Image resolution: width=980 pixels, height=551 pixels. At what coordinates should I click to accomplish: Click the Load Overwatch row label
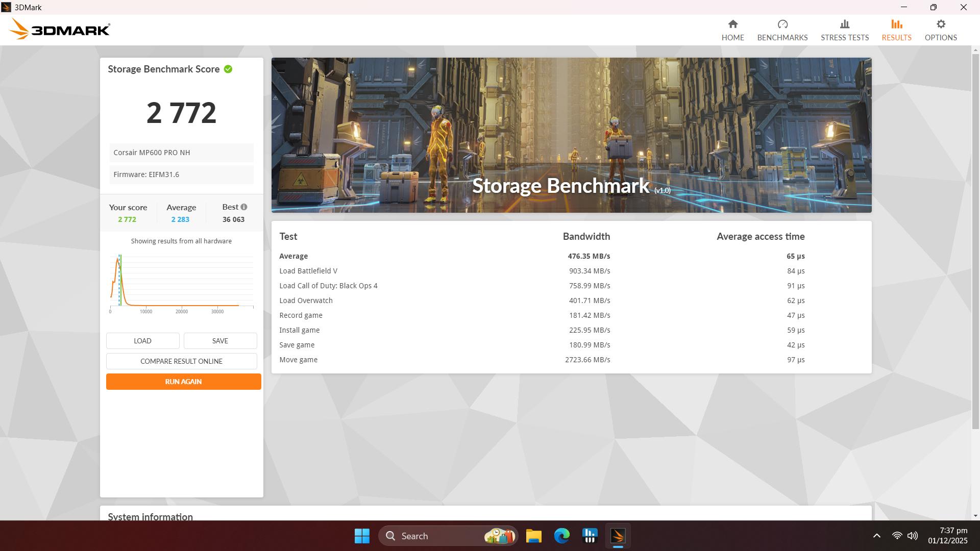coord(306,300)
